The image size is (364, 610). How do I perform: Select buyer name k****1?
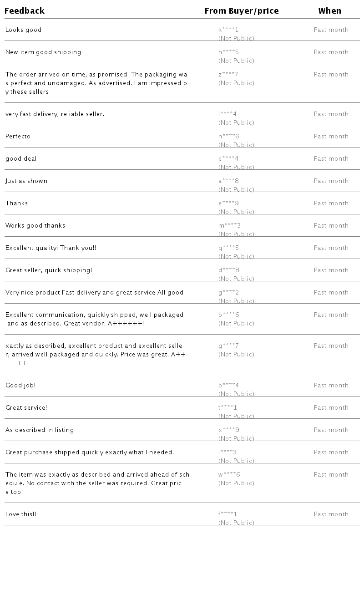[x=228, y=30]
